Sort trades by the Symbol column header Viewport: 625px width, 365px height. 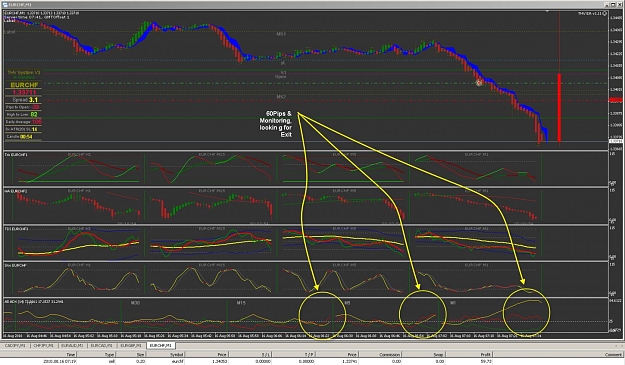[177, 354]
